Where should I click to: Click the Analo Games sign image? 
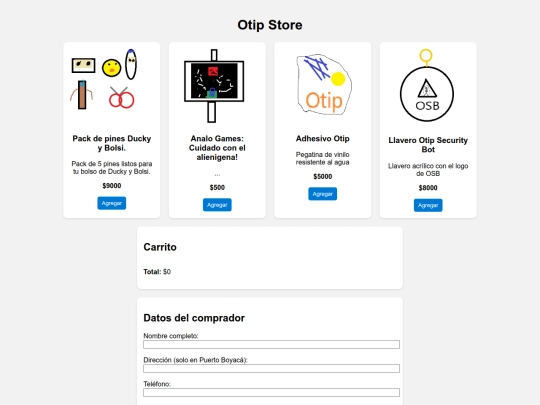214,86
